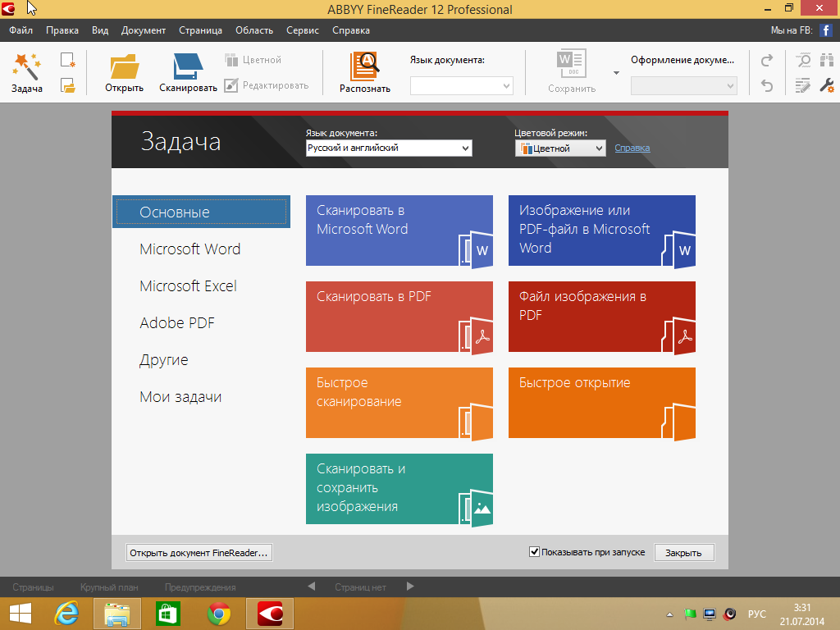
Task: Expand the Сохранить format dropdown arrow
Action: (616, 73)
